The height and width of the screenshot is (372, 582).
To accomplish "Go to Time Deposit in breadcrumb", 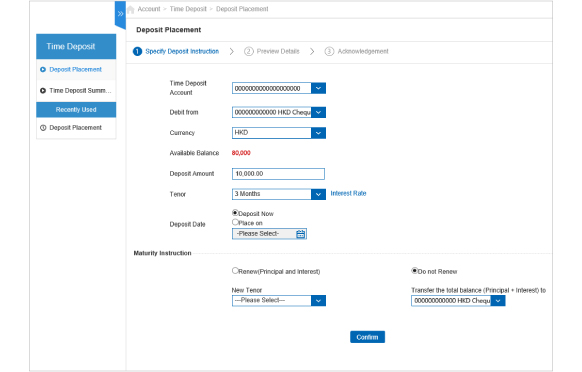I will point(188,9).
